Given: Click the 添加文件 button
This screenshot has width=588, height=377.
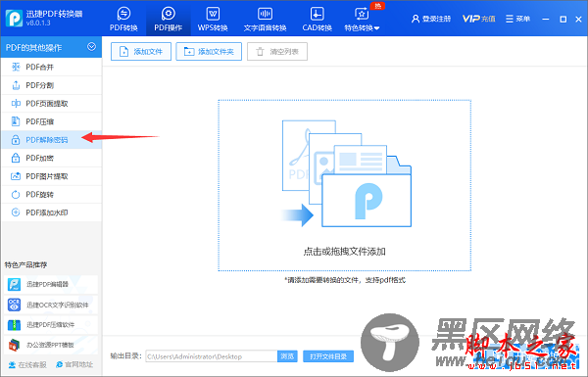Looking at the screenshot, I should 141,51.
